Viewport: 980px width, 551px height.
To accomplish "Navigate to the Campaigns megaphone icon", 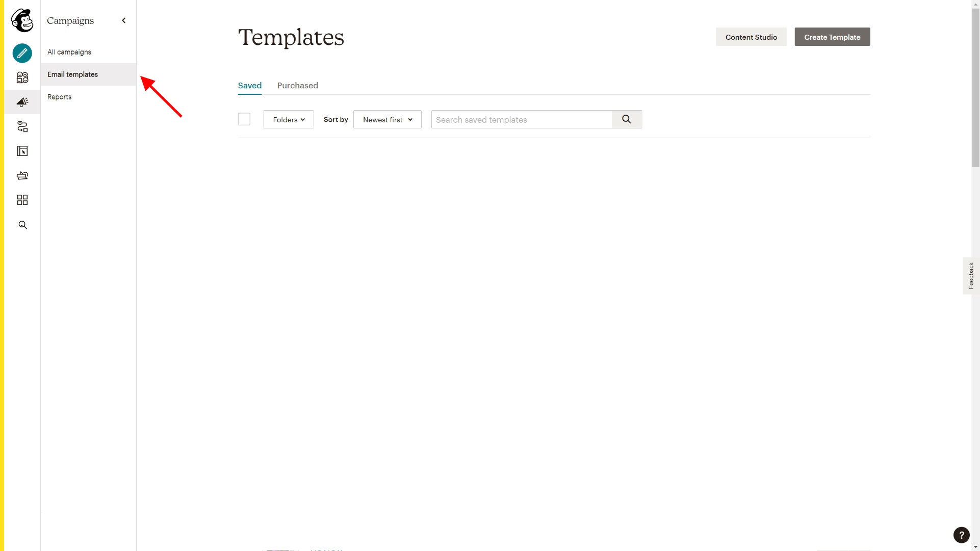I will tap(22, 101).
